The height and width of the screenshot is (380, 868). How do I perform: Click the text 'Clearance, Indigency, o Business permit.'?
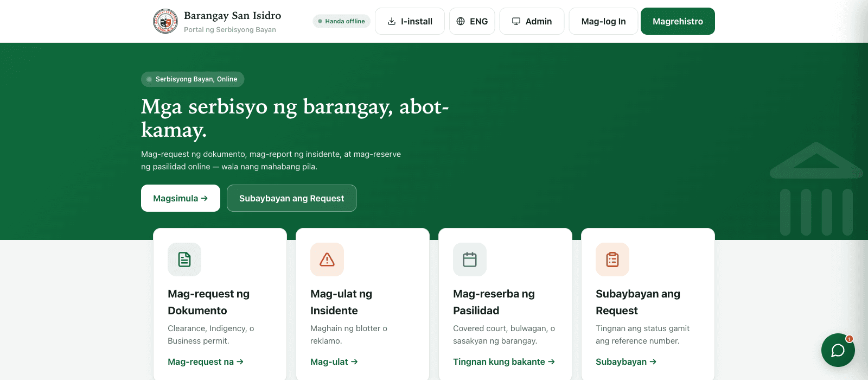211,334
